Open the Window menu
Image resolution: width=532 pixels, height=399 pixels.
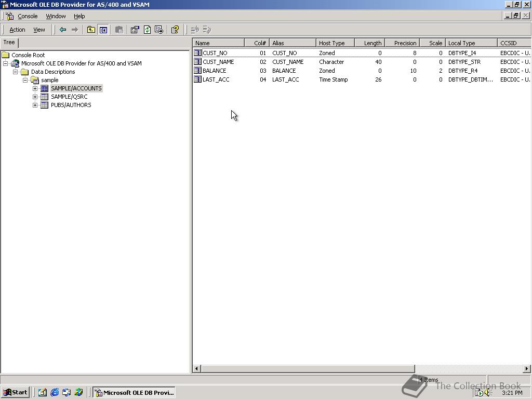click(56, 16)
